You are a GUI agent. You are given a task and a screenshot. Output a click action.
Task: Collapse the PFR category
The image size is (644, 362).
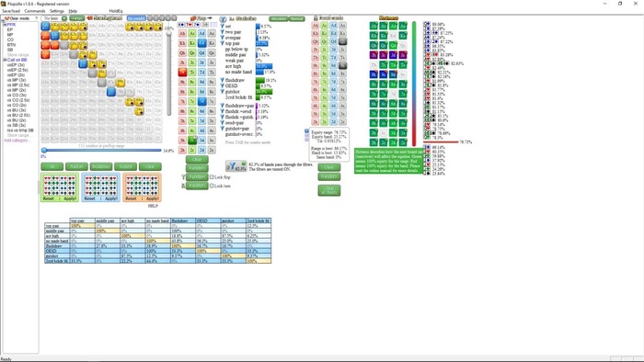tap(5, 25)
